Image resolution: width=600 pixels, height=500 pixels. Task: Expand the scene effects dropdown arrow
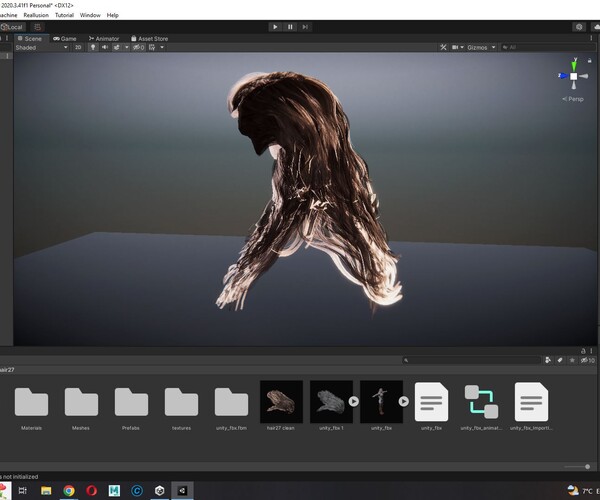pos(127,47)
